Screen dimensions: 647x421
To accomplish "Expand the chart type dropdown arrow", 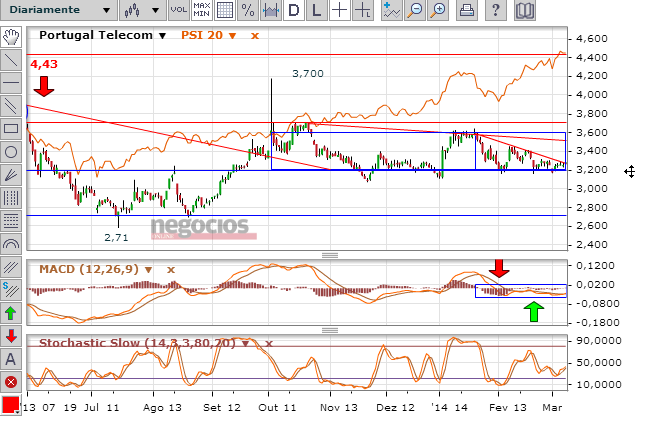I will point(156,10).
